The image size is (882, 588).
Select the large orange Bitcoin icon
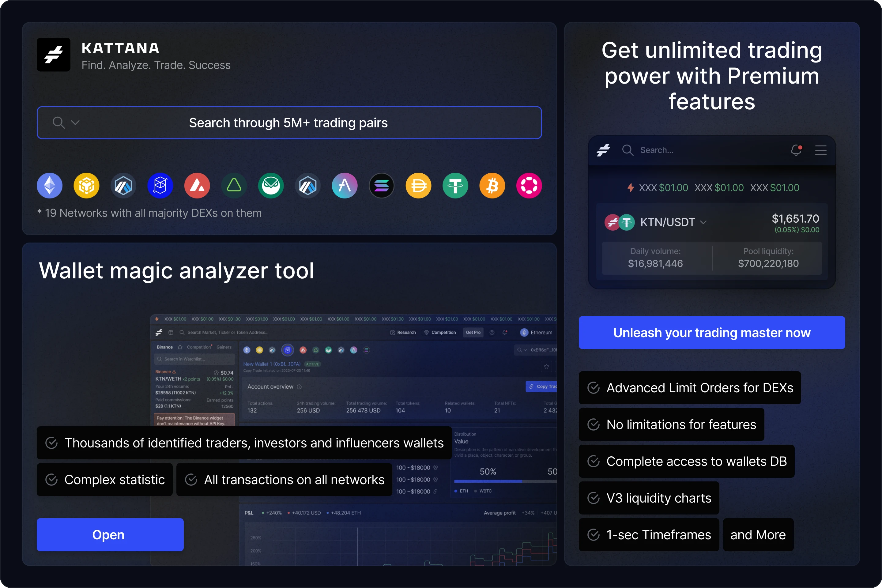click(x=492, y=186)
